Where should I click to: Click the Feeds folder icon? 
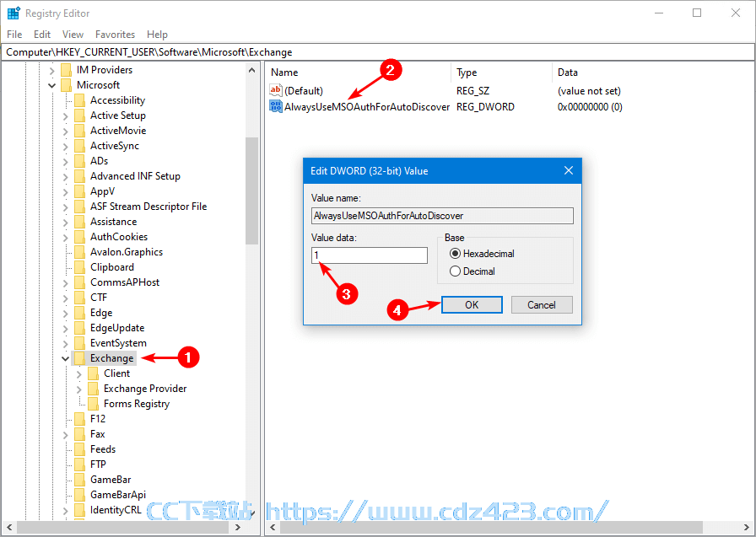coord(80,448)
